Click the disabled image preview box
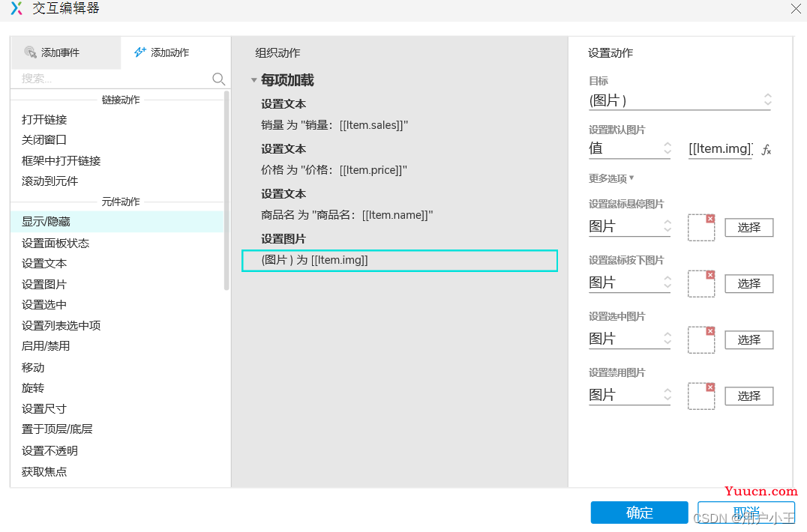The width and height of the screenshot is (807, 532). [x=701, y=396]
